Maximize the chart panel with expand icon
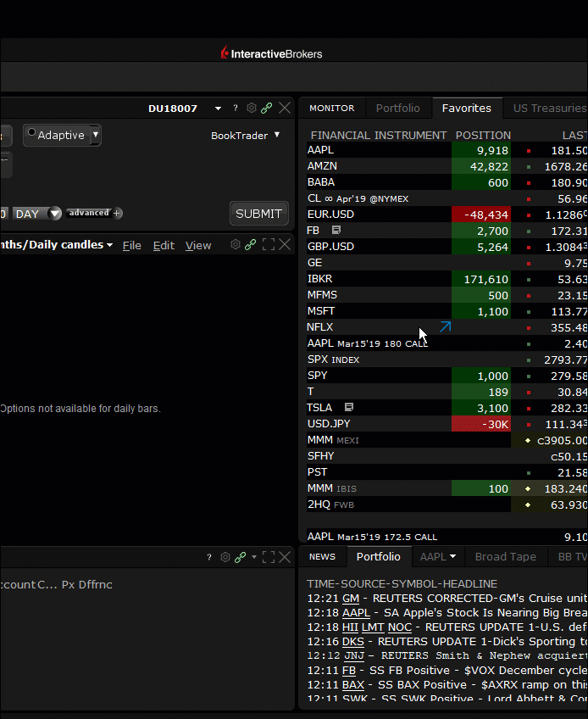The height and width of the screenshot is (719, 588). [269, 244]
